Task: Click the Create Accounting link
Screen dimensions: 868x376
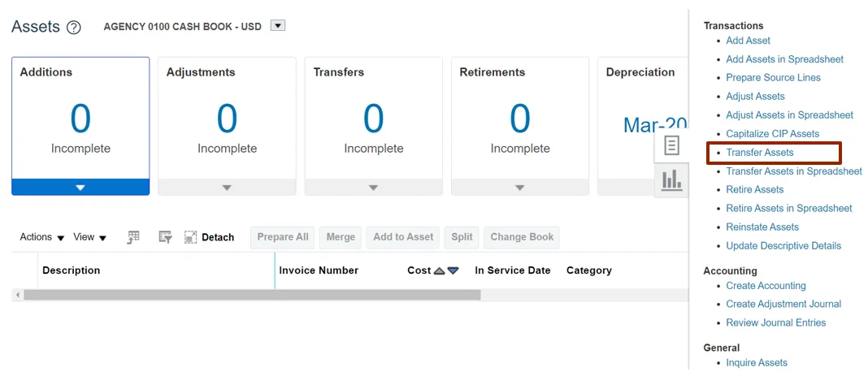Action: coord(766,286)
